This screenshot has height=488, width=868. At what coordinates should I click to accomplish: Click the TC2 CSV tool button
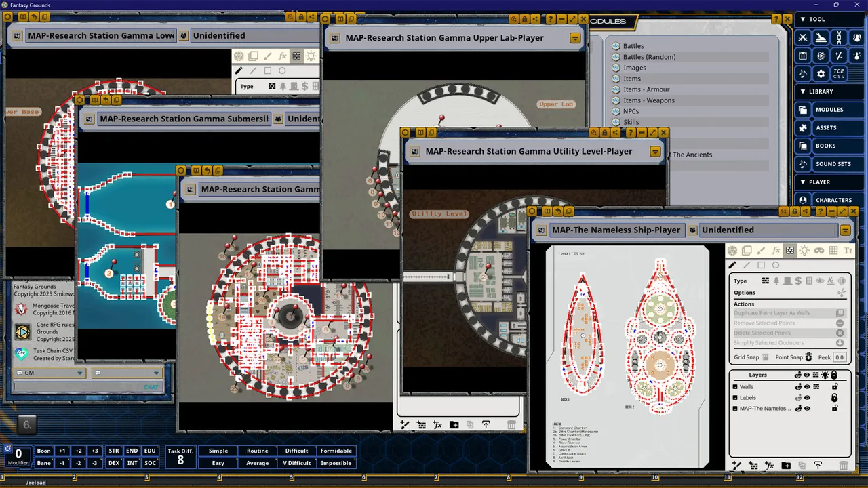(839, 73)
